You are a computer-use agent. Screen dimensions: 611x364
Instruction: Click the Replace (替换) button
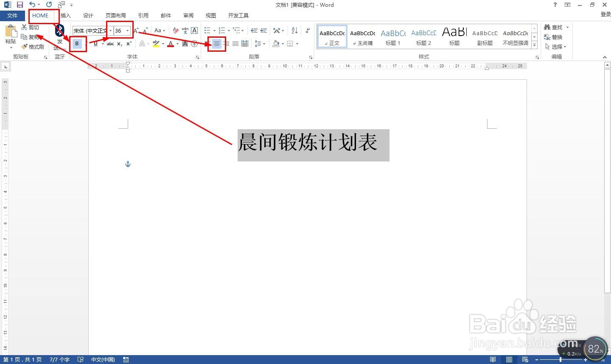tap(553, 37)
